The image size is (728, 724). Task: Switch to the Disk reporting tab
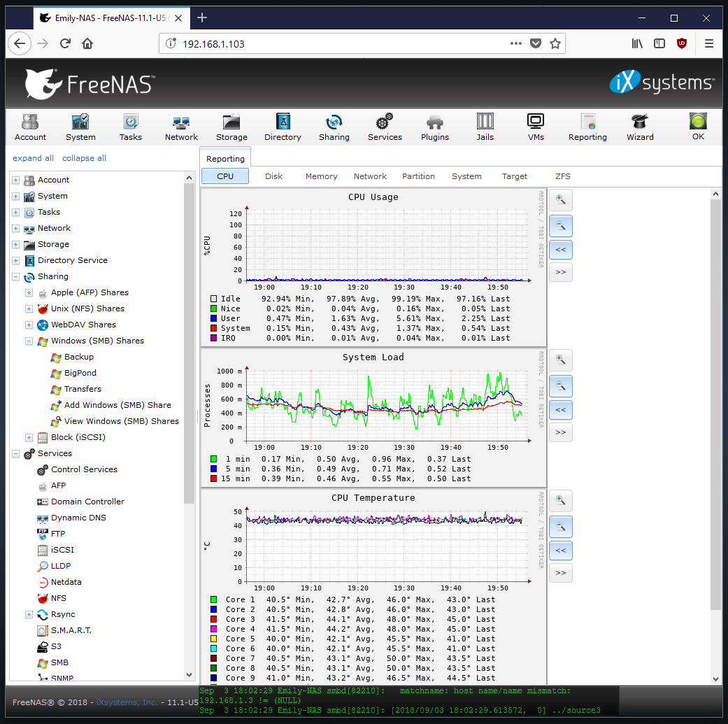(274, 176)
